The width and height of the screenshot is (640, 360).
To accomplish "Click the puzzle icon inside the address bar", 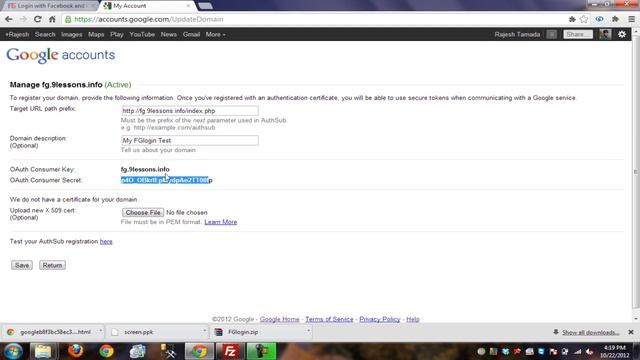I will pos(572,19).
